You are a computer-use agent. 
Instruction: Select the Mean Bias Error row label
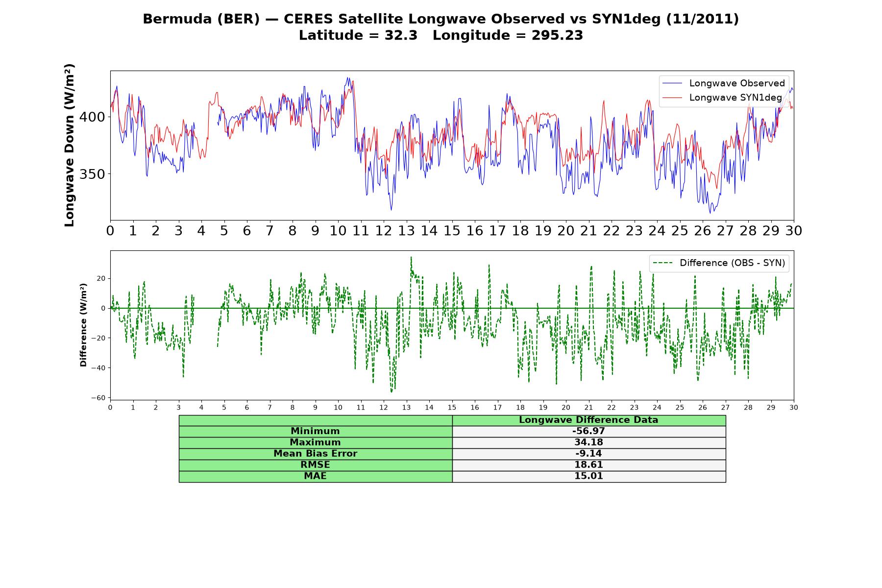coord(316,454)
